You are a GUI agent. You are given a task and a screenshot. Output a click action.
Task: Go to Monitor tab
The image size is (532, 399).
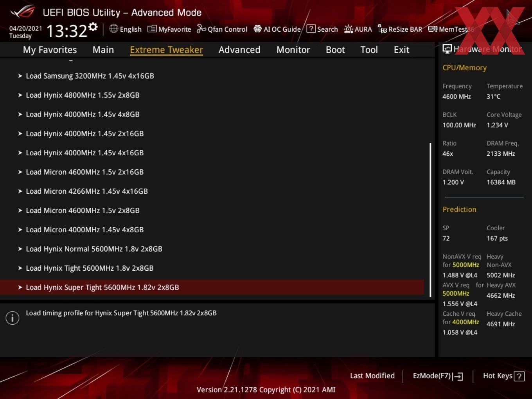click(x=293, y=50)
